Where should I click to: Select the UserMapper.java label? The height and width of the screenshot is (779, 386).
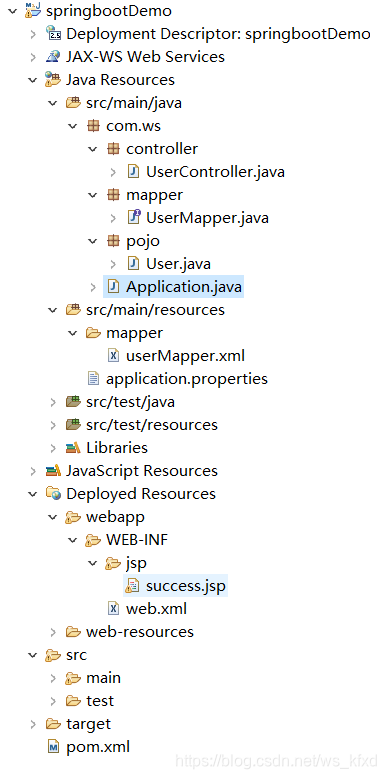point(207,218)
